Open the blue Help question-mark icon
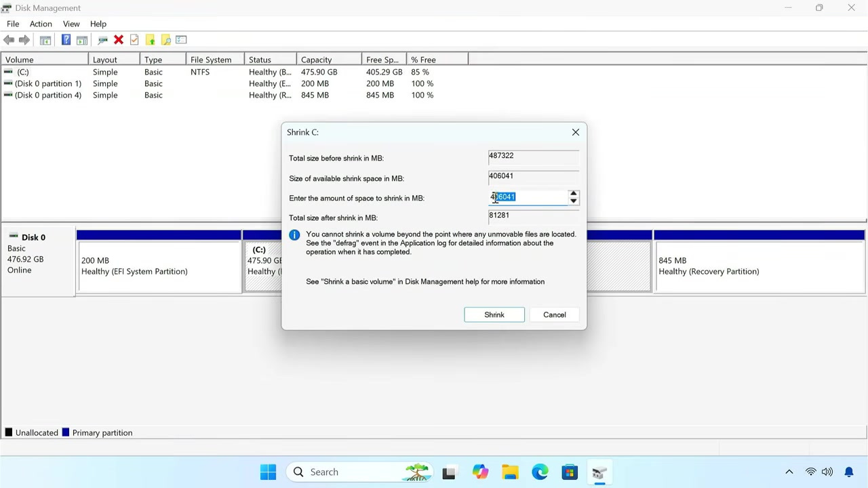 (x=66, y=40)
